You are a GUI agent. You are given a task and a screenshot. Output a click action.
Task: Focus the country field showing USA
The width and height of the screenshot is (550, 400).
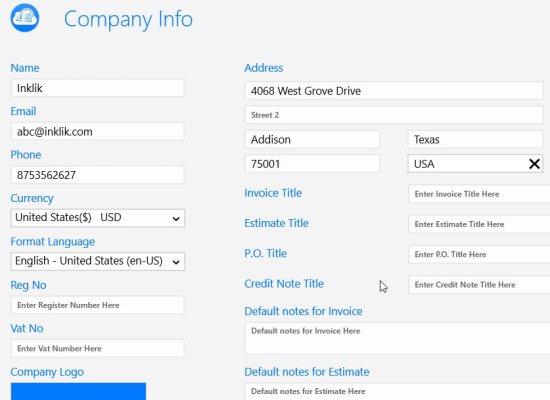click(x=475, y=164)
